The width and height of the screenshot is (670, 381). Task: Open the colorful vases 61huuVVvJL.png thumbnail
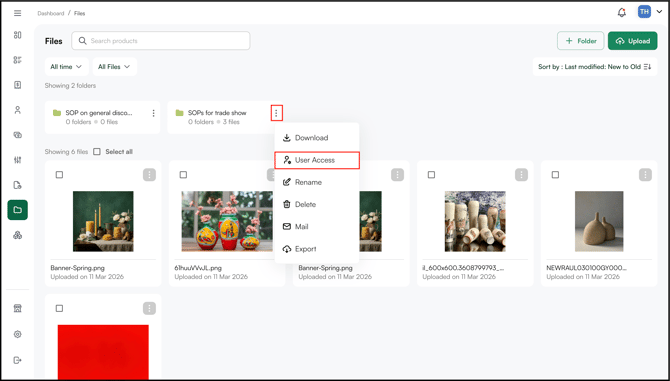[227, 221]
